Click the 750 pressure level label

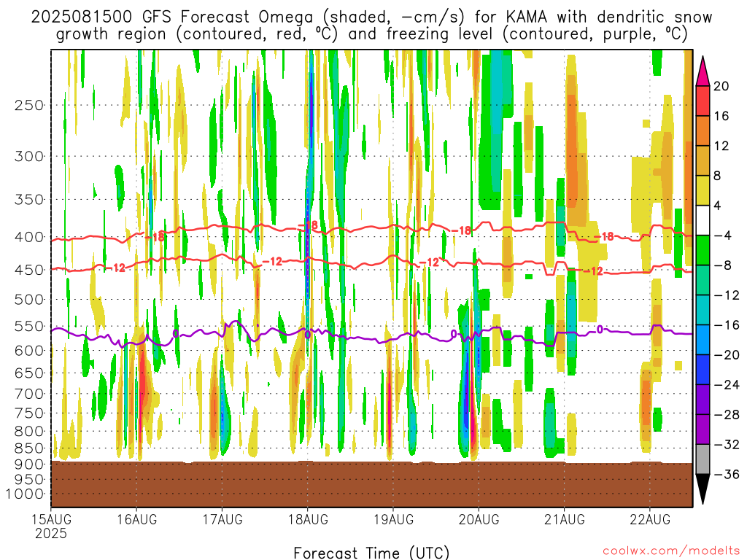[x=29, y=413]
